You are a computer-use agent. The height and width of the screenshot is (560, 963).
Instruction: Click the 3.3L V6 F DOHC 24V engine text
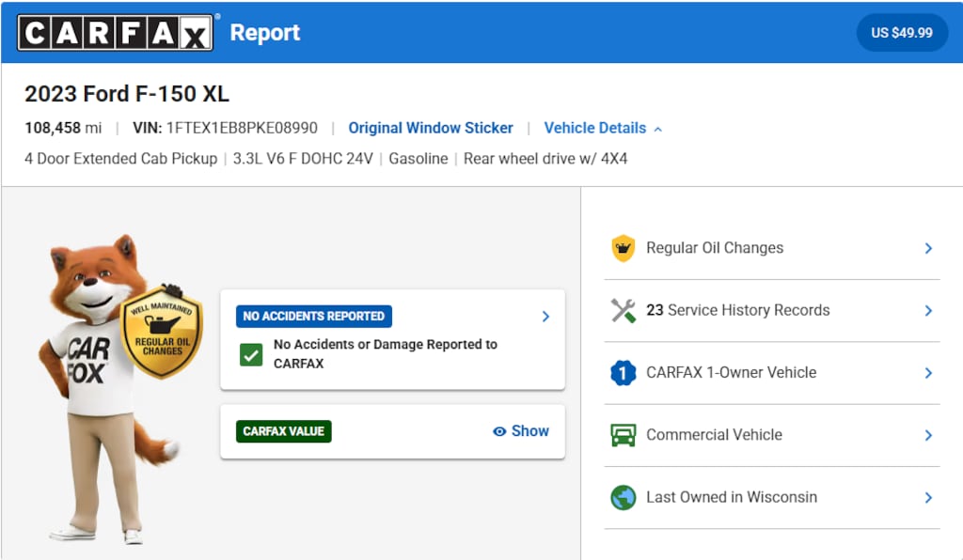click(303, 158)
